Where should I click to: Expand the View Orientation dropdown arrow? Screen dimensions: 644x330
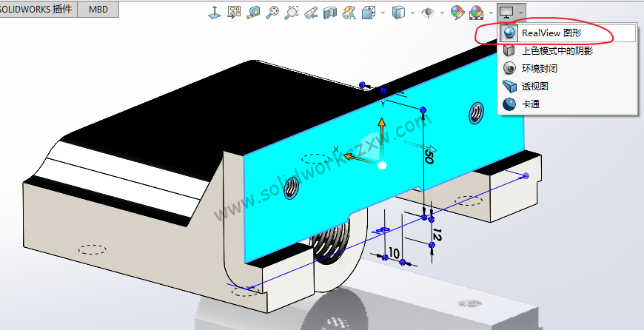tap(383, 13)
